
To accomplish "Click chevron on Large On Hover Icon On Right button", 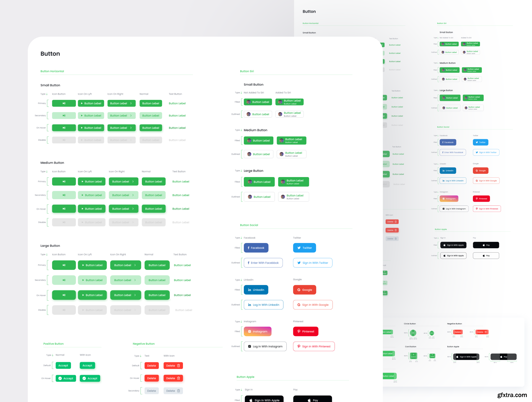I will point(135,295).
